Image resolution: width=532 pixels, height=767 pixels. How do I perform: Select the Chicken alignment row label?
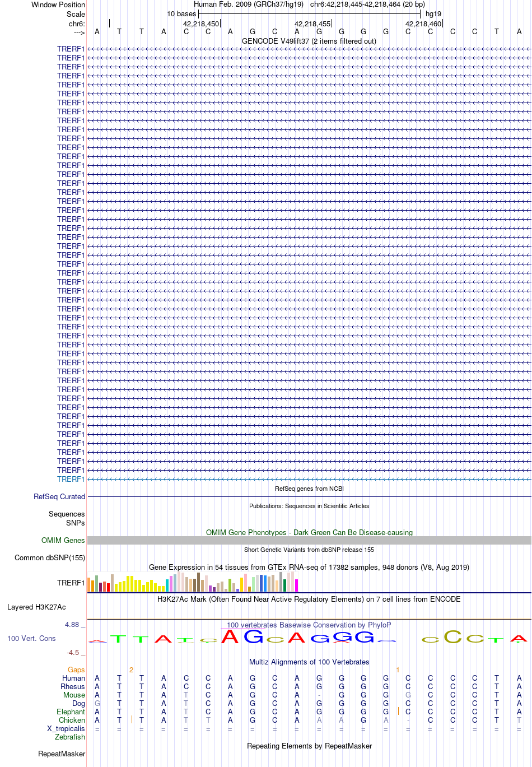72,720
